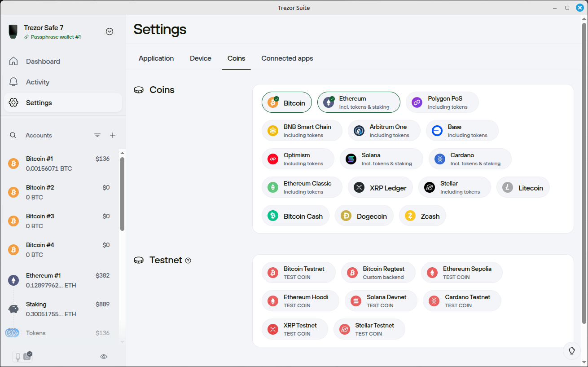
Task: Click the Dashboard home icon
Action: (x=13, y=62)
